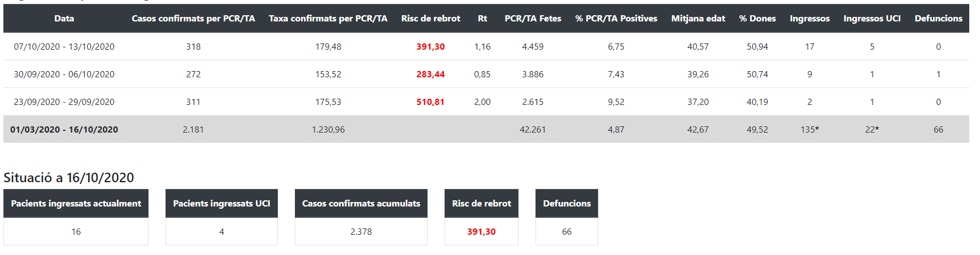Click the Taxa confirmats per PCR/TA header

pyautogui.click(x=328, y=19)
